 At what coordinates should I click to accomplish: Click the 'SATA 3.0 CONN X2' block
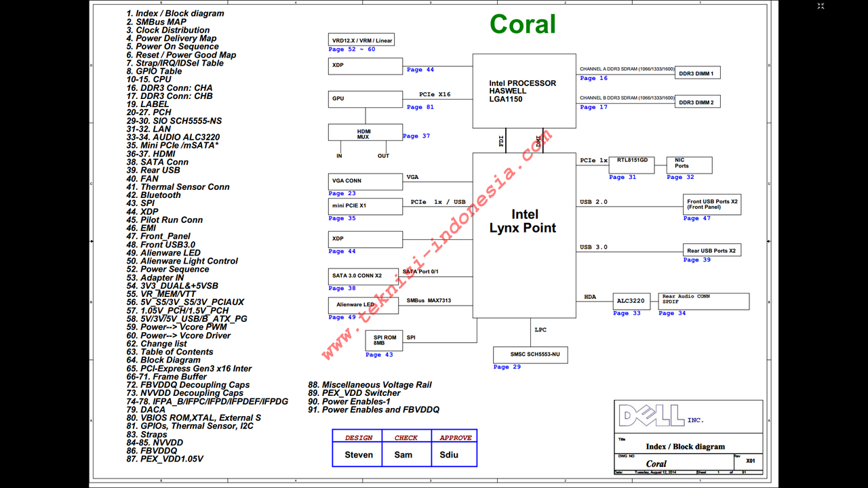363,276
